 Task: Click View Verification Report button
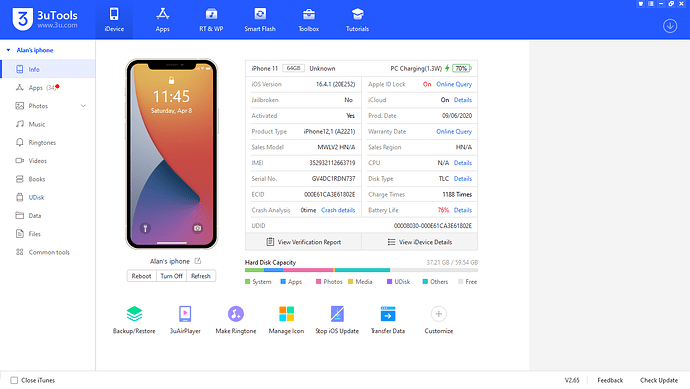pyautogui.click(x=303, y=242)
